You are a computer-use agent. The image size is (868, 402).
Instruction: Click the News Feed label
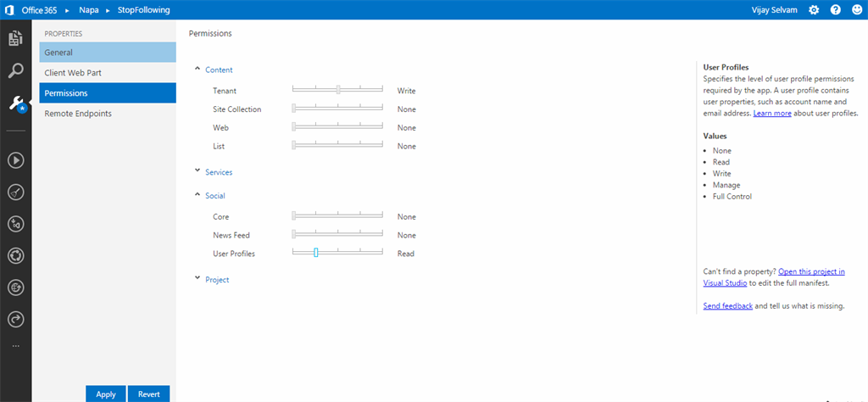click(x=231, y=235)
